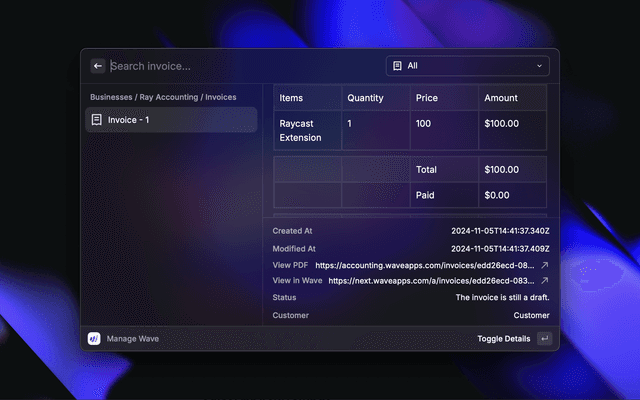The width and height of the screenshot is (640, 400).
Task: Click the Amount column header
Action: pos(501,98)
